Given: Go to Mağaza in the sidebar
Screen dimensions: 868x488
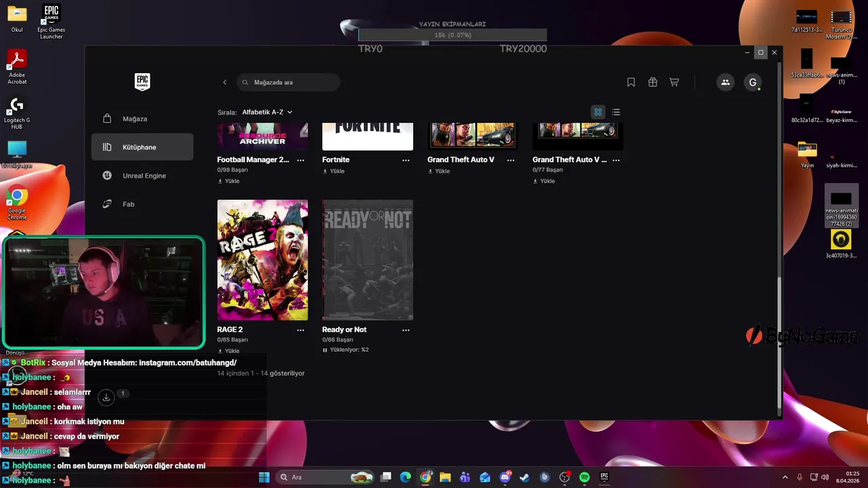Looking at the screenshot, I should point(142,119).
